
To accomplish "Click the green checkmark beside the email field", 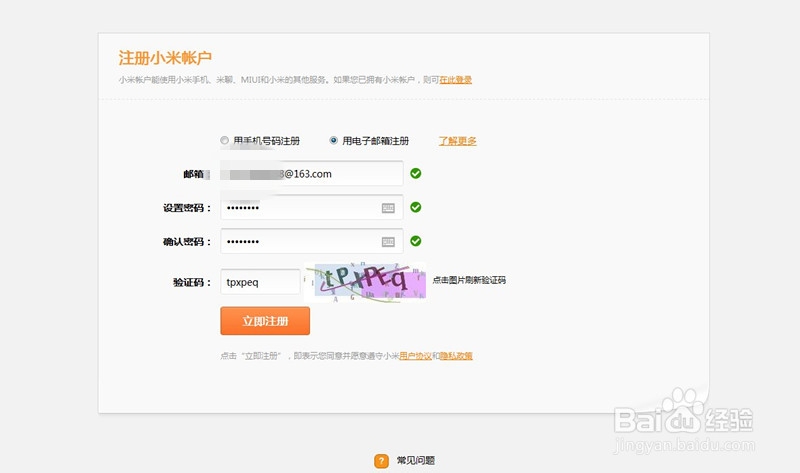I will pos(416,173).
